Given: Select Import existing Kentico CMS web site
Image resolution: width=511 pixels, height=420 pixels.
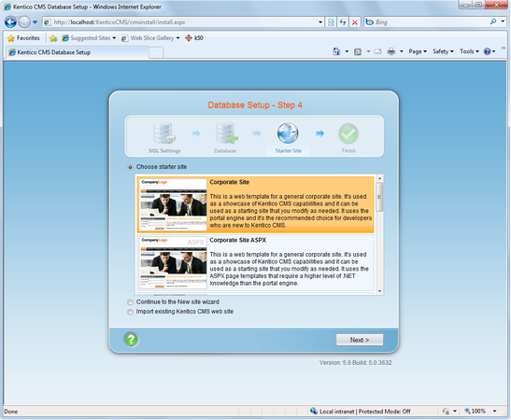Looking at the screenshot, I should [130, 312].
